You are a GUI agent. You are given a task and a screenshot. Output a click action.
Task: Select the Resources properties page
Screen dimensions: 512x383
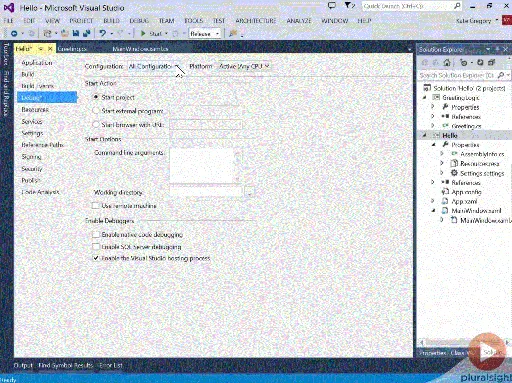[x=35, y=109]
